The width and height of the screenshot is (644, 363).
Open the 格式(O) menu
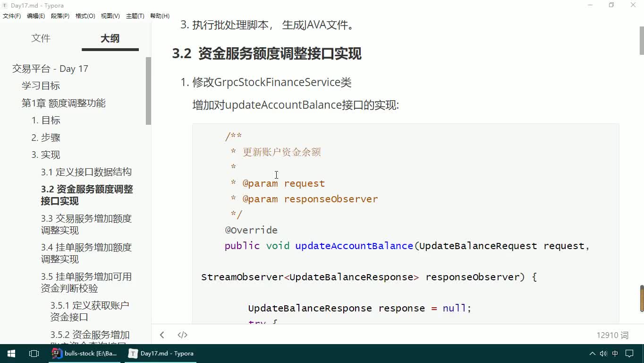(85, 16)
